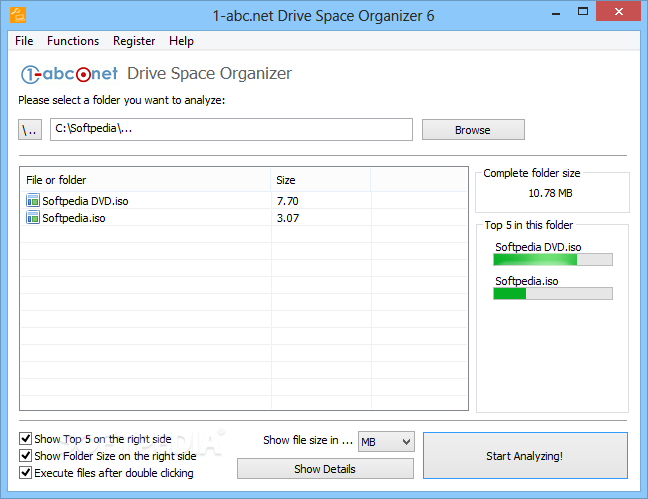
Task: Click Softpedia.iso label in Top 5 panel
Action: coord(526,281)
